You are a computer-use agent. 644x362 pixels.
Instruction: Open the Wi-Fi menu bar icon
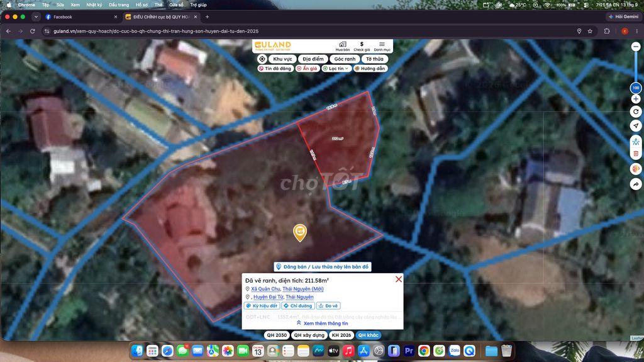tap(547, 5)
